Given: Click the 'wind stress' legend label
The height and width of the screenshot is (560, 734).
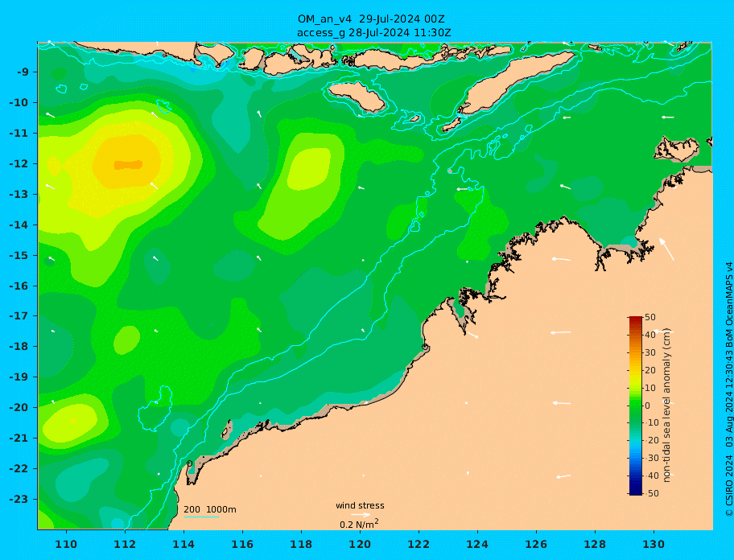Looking at the screenshot, I should tap(360, 505).
